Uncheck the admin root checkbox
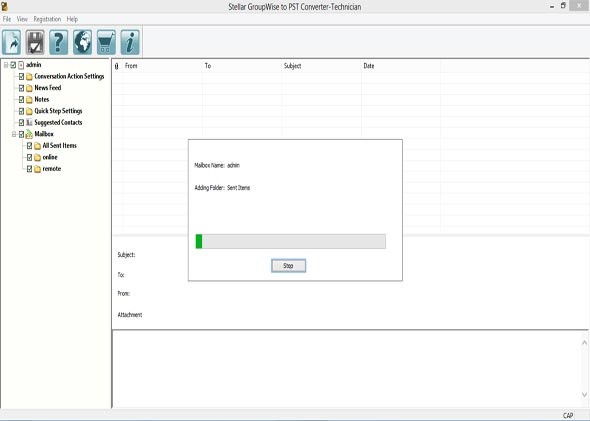 pos(13,65)
